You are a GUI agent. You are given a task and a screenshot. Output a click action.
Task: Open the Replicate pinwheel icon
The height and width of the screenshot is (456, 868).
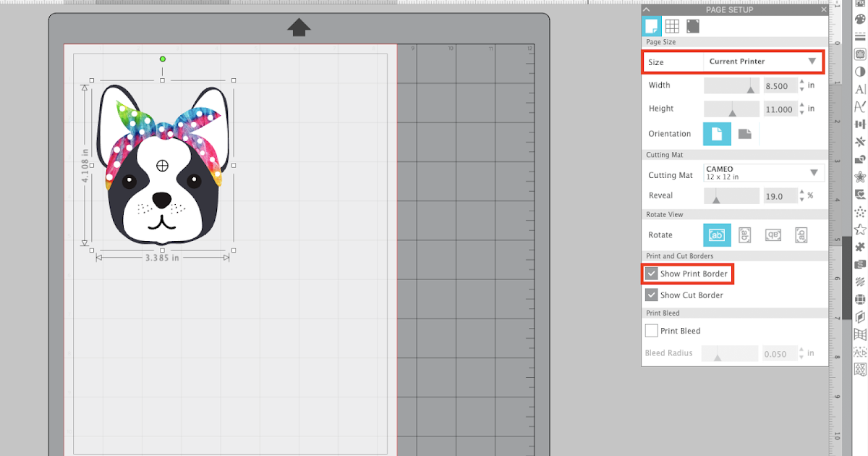(860, 142)
